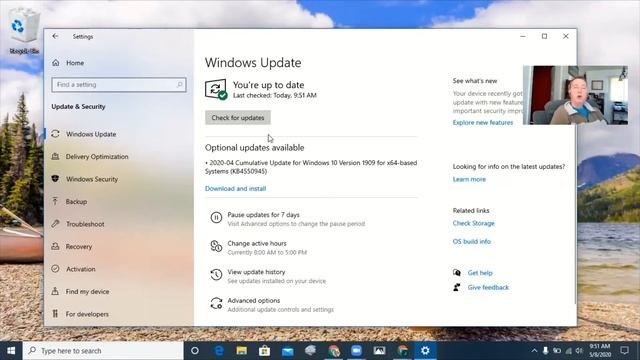Click the microphone tray icon
Screen dimensions: 640x360
pos(545,351)
